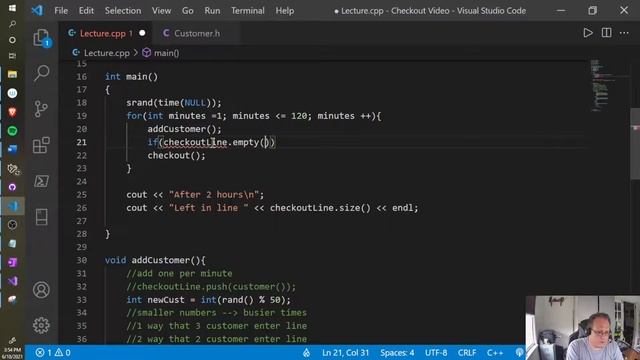
Task: Open the Help menu
Action: [x=284, y=11]
